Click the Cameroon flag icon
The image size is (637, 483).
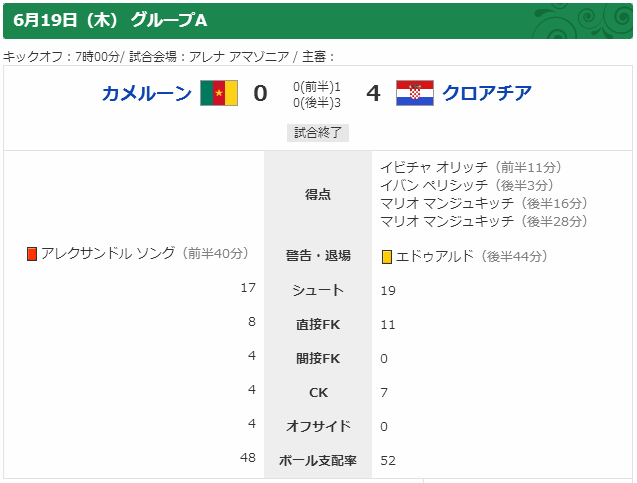pyautogui.click(x=219, y=93)
